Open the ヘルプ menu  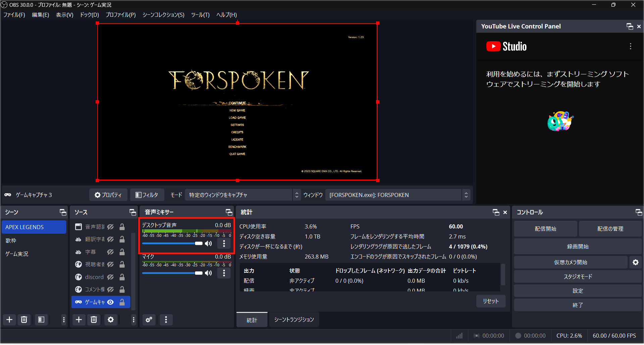tap(226, 15)
